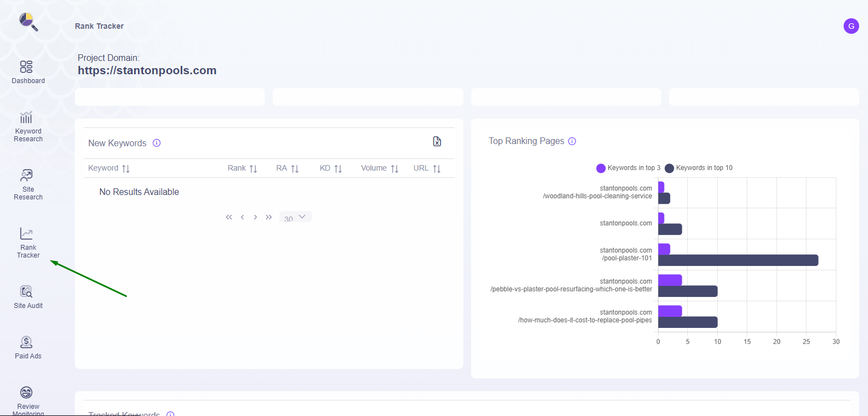Open the Site Audit tool
Screen dimensions: 868x416
point(27,290)
